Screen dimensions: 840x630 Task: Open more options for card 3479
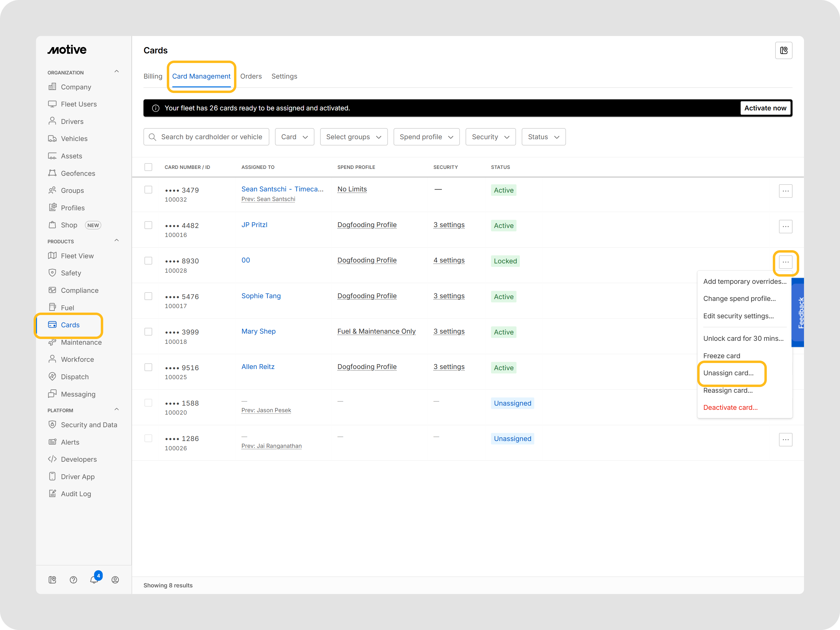pyautogui.click(x=785, y=190)
